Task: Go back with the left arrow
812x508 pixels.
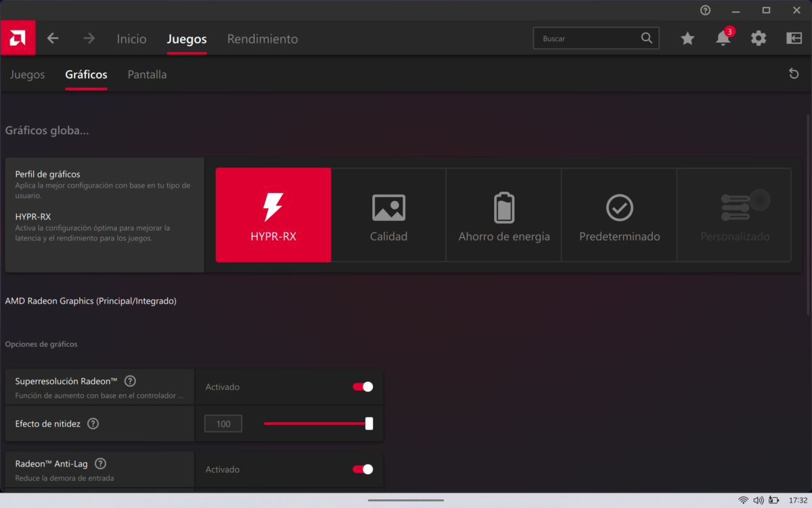Action: point(53,39)
